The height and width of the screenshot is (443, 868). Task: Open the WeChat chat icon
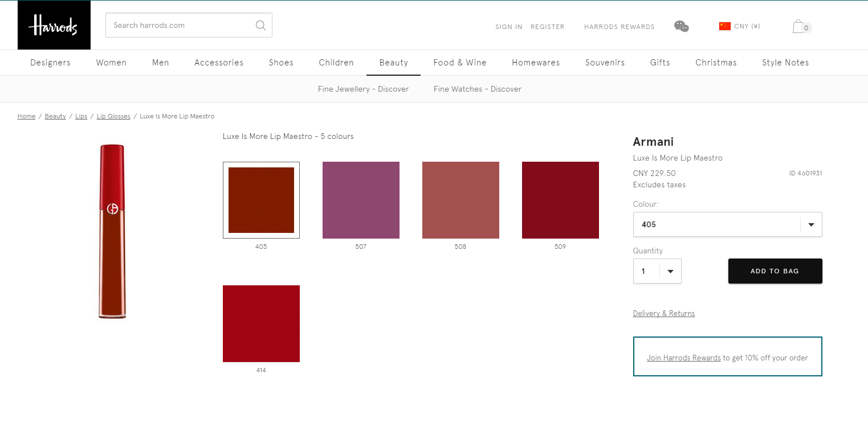(x=682, y=26)
